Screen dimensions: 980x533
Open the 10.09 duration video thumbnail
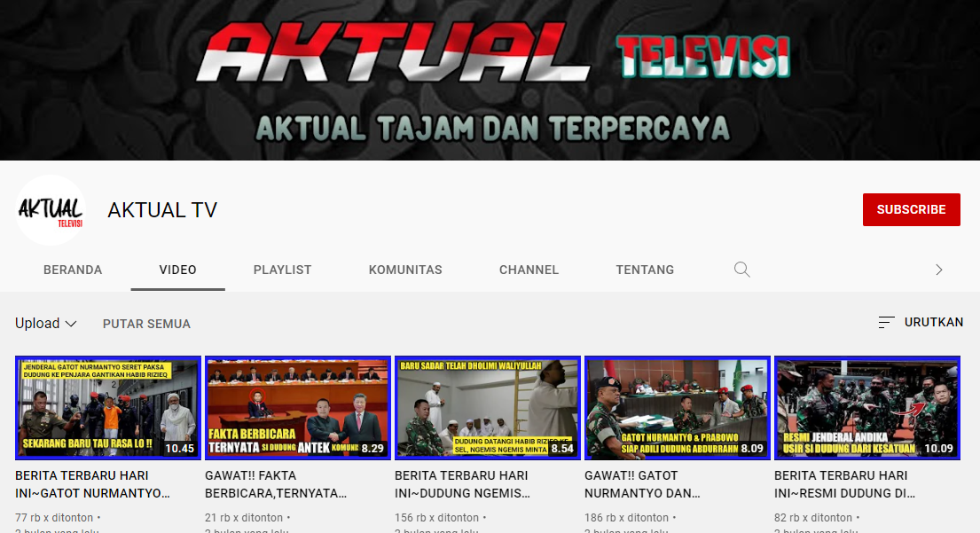click(x=866, y=408)
